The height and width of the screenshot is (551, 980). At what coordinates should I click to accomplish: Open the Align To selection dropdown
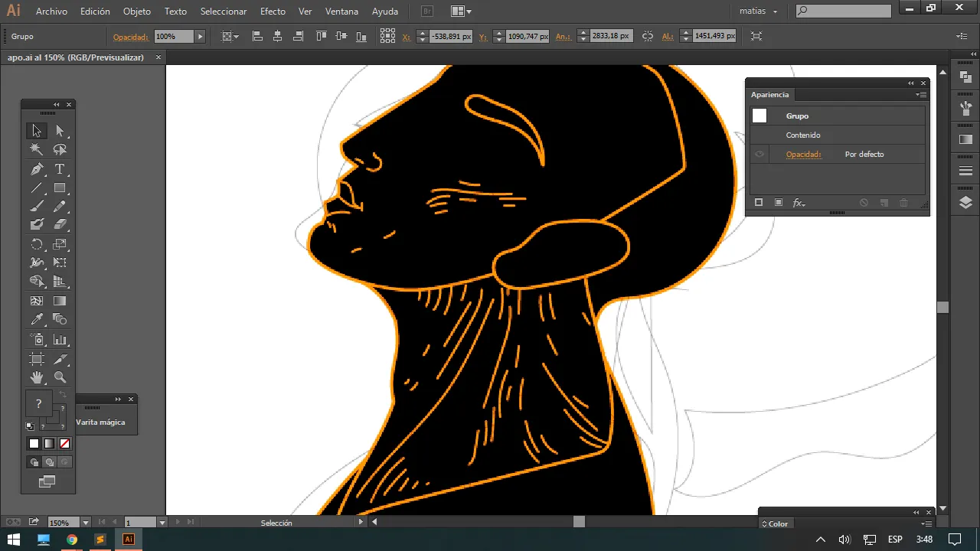(230, 36)
